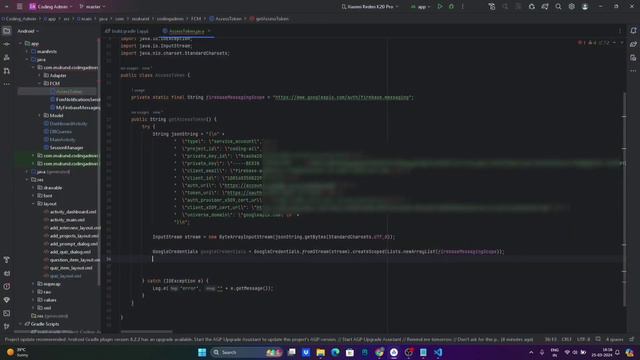Open the Notifications bell on right sidebar

(x=633, y=31)
